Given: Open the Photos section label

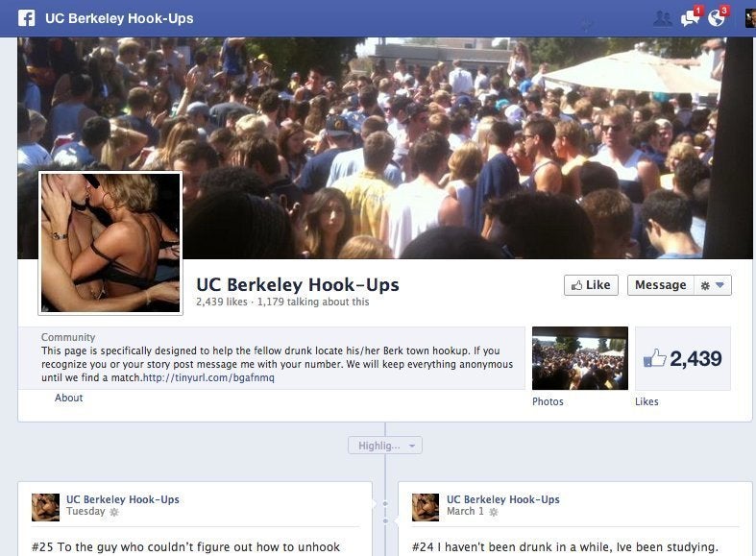Looking at the screenshot, I should [548, 401].
